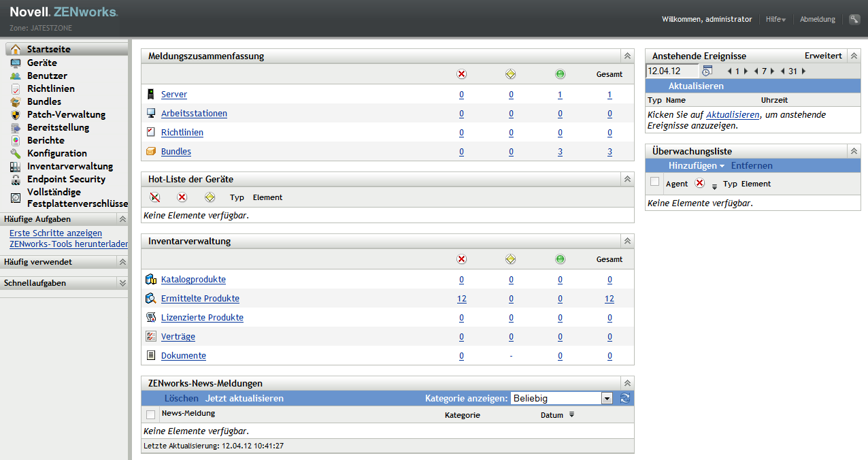The image size is (868, 460).
Task: Click the Patch-Verwaltung shield icon
Action: point(16,114)
